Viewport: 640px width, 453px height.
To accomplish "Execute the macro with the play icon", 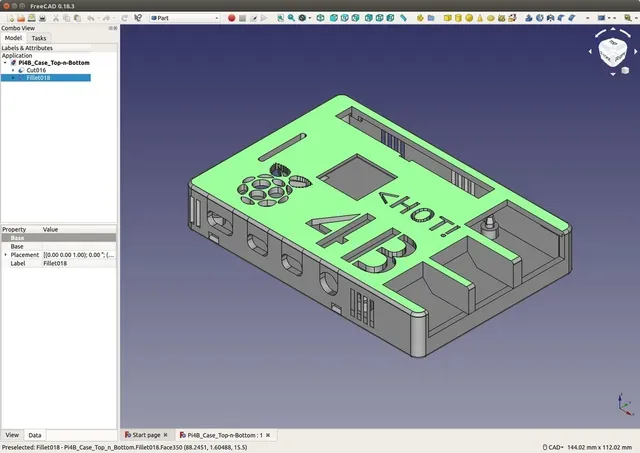I will point(264,18).
